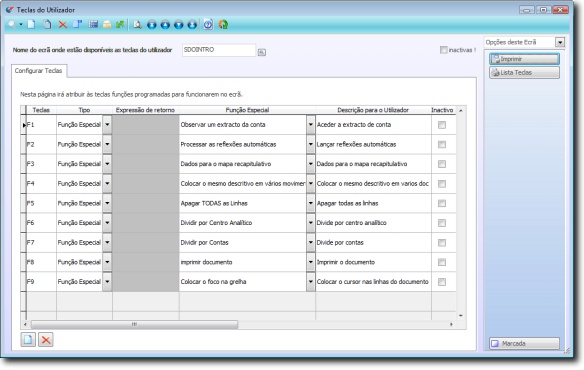
Task: Click grid horizontal scrollbar right arrow
Action: 451,325
